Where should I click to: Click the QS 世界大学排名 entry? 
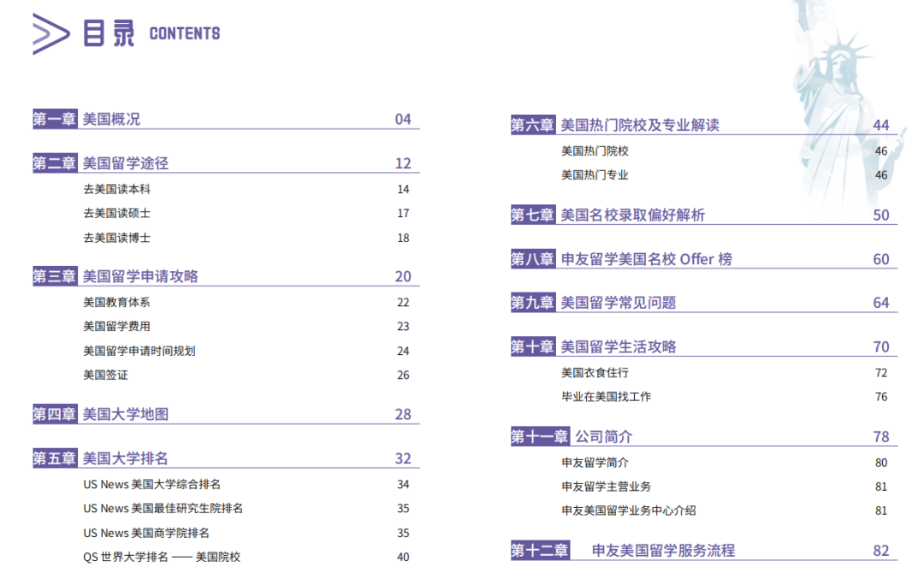161,556
